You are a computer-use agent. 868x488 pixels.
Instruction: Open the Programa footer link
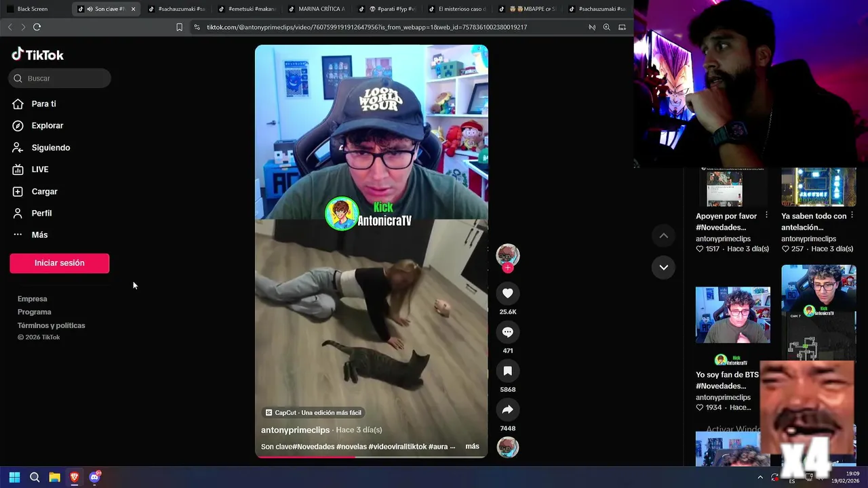[x=35, y=312]
